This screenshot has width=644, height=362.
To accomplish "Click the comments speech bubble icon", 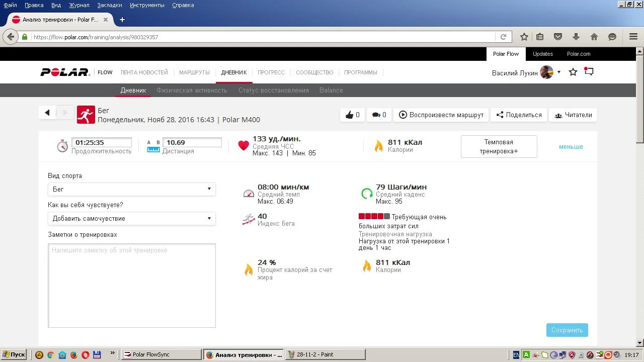I will 376,115.
